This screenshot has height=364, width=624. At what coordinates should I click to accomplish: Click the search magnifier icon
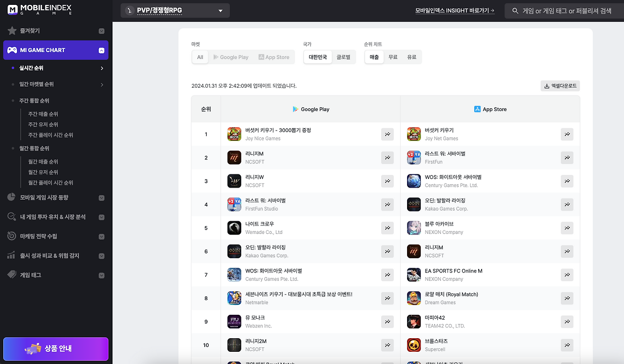tap(515, 11)
